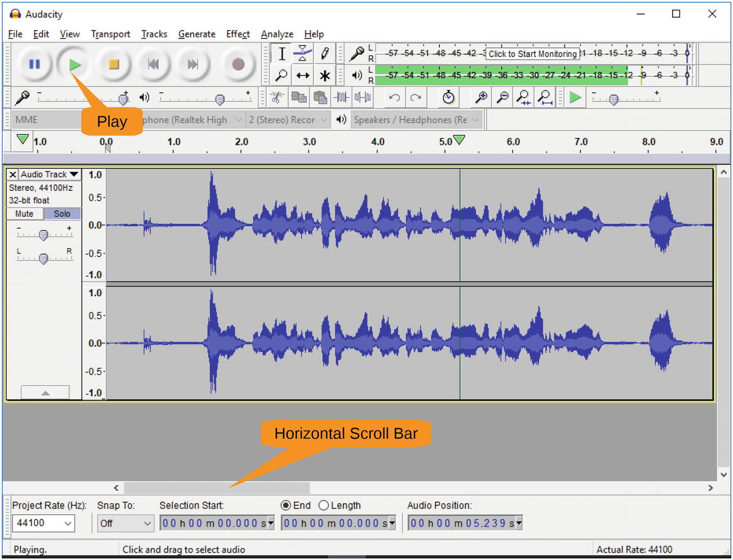
Task: Mute the Audio Track
Action: click(24, 214)
